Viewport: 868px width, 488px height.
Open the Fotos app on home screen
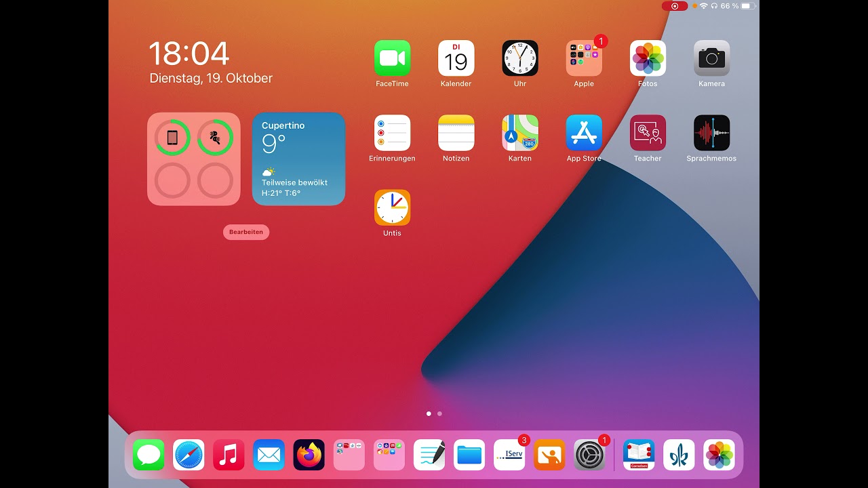click(648, 58)
